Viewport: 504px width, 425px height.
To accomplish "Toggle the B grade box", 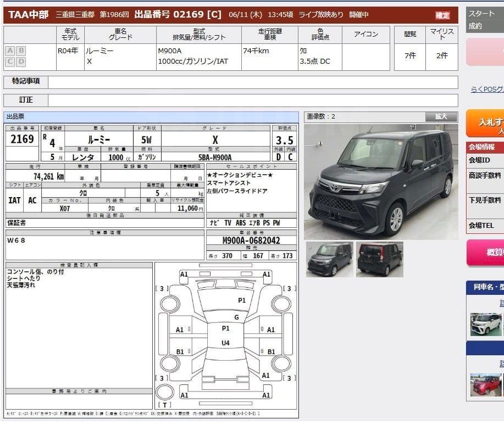I will point(21,51).
